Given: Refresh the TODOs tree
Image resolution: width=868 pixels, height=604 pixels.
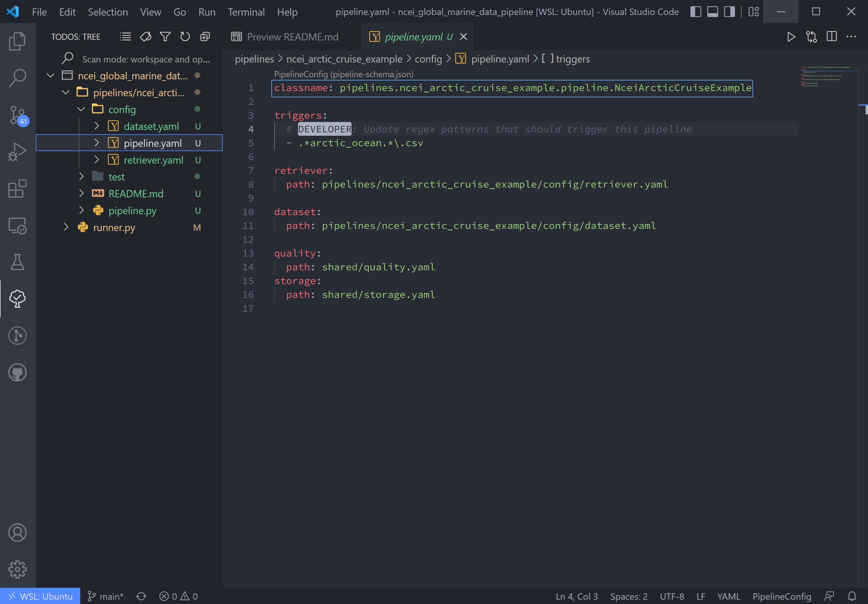Looking at the screenshot, I should click(x=185, y=37).
